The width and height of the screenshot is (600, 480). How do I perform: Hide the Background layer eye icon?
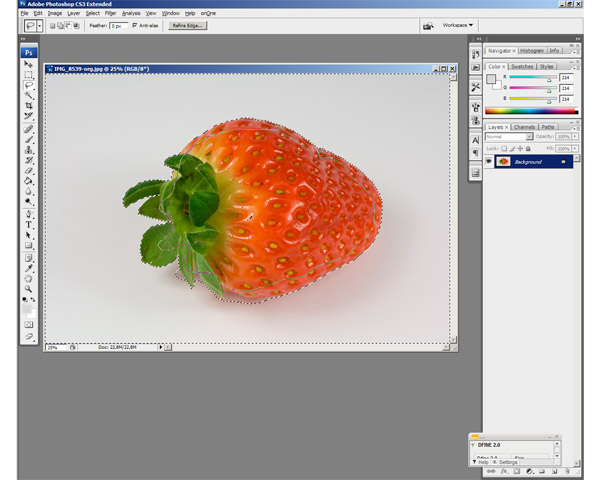tap(489, 161)
